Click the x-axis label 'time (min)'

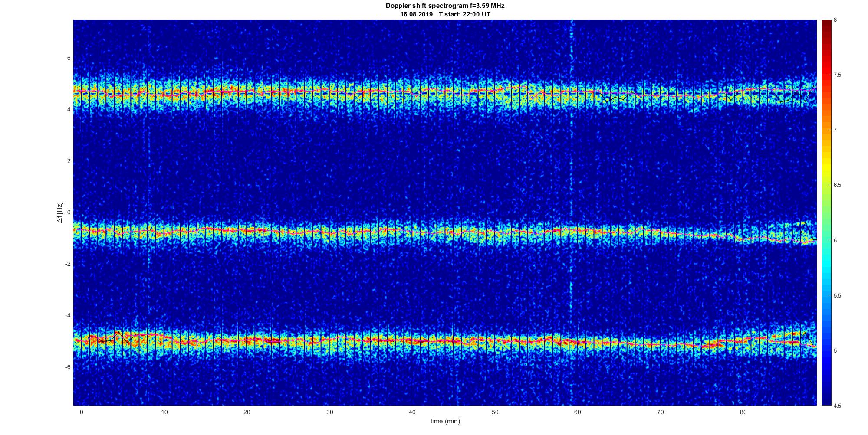445,421
